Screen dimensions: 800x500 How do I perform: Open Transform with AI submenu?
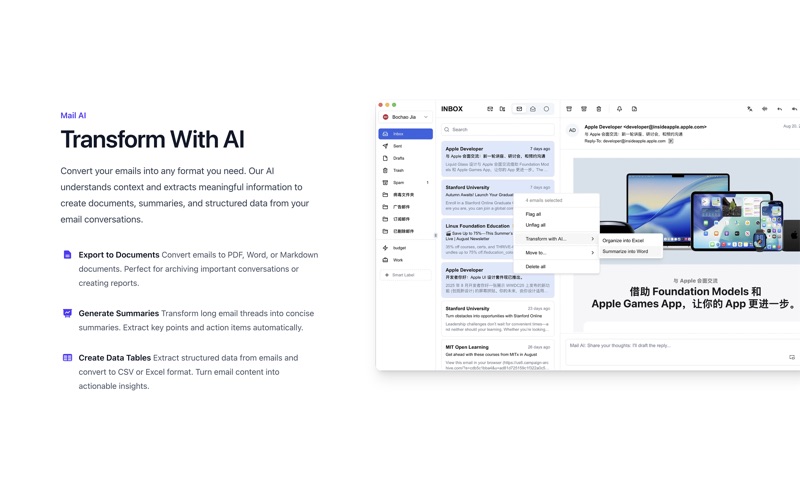pos(556,239)
